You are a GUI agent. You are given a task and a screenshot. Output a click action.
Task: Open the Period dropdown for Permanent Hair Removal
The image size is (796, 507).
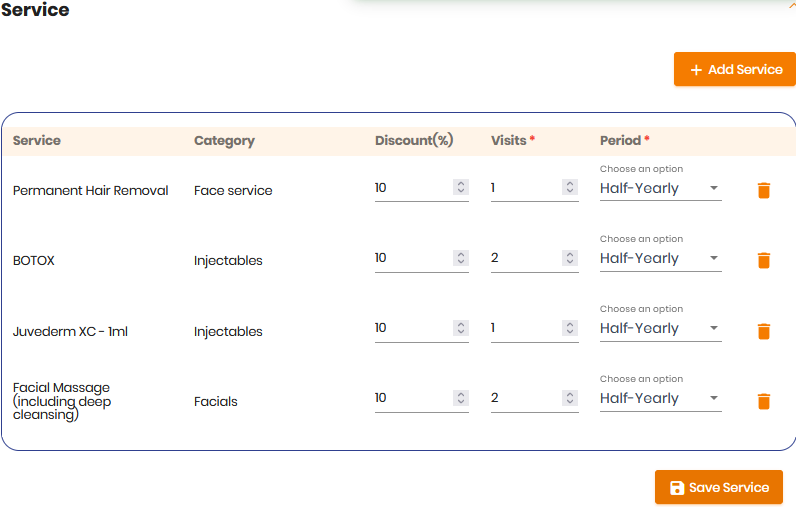pyautogui.click(x=660, y=188)
